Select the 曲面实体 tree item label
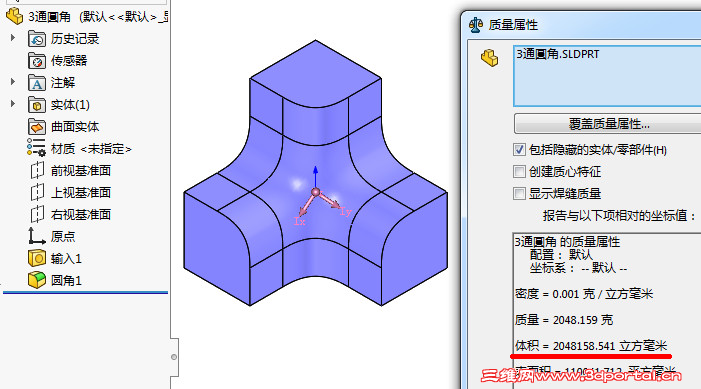This screenshot has width=701, height=389. click(x=75, y=127)
